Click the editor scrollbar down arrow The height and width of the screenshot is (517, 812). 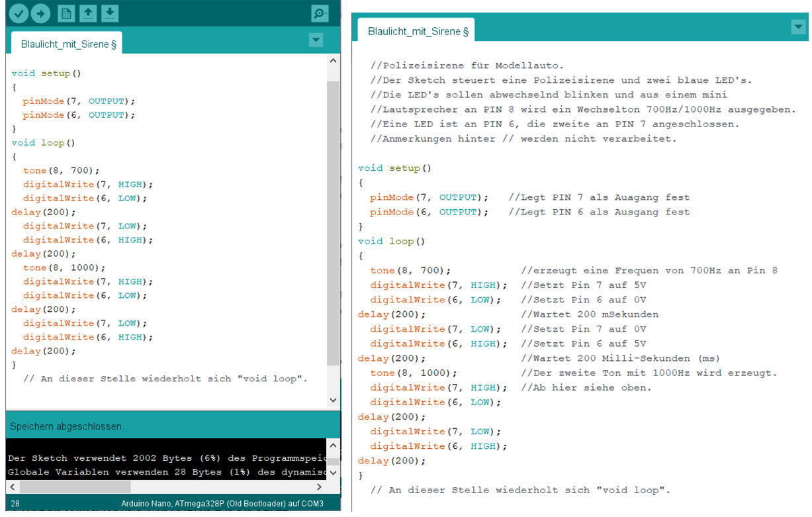tap(333, 400)
